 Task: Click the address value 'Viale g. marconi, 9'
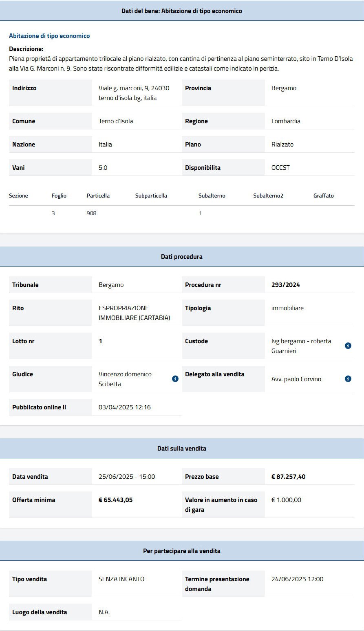pyautogui.click(x=134, y=93)
